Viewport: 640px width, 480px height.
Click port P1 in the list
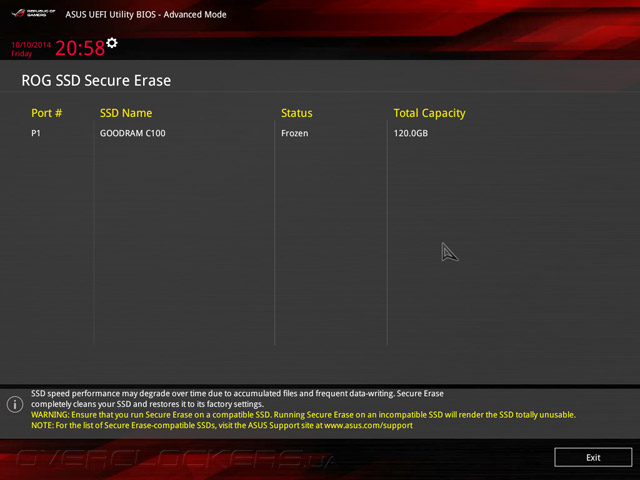[36, 133]
